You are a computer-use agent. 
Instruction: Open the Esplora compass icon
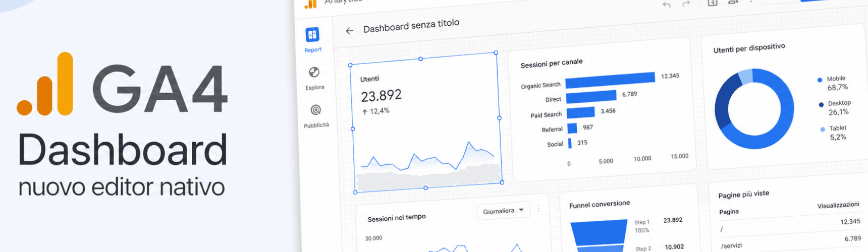tap(314, 73)
